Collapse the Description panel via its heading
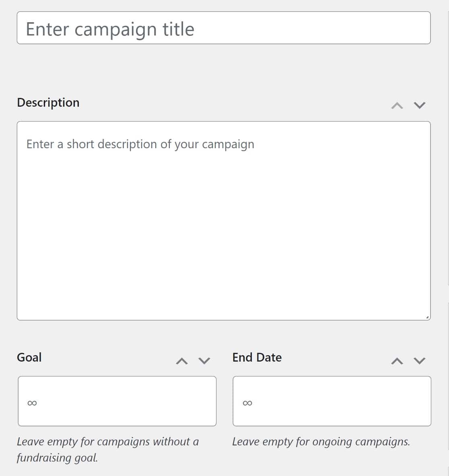This screenshot has width=449, height=476. (x=48, y=103)
